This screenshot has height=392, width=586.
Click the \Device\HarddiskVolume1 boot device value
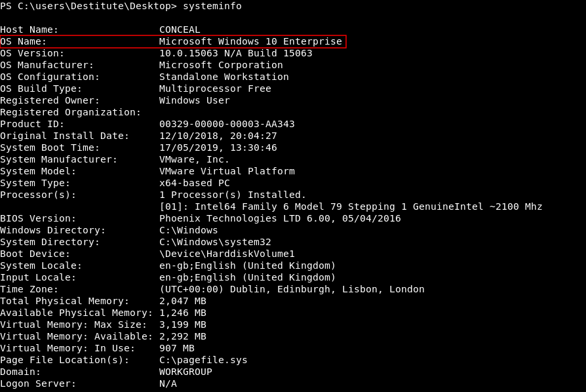[227, 254]
